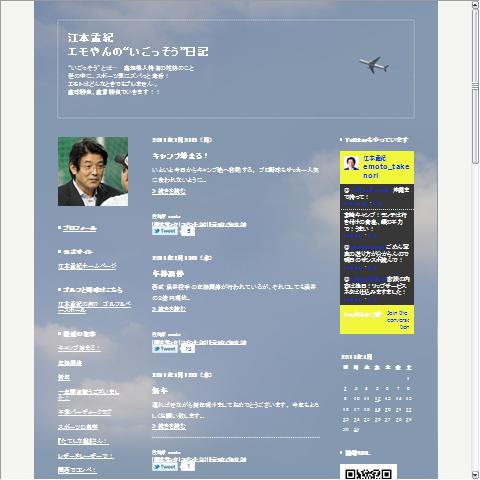Viewport: 480px width, 480px height.
Task: Click Tweet button under キャンプ始まる post
Action: coord(165,231)
